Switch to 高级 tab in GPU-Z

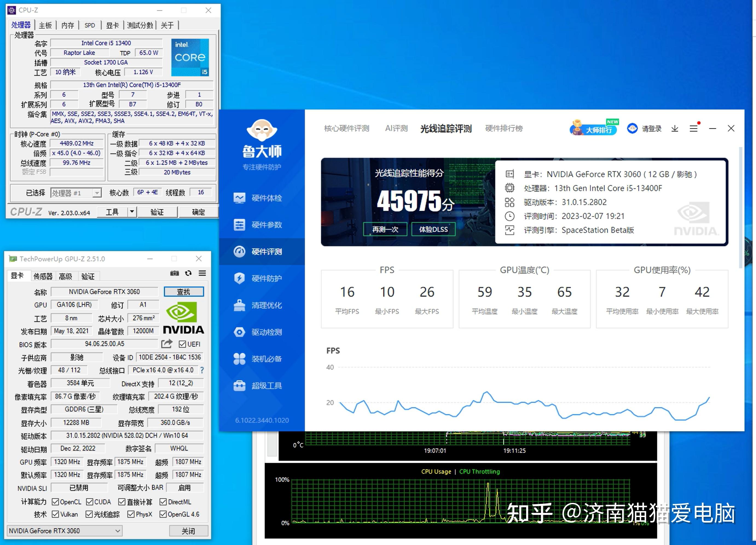(x=65, y=276)
